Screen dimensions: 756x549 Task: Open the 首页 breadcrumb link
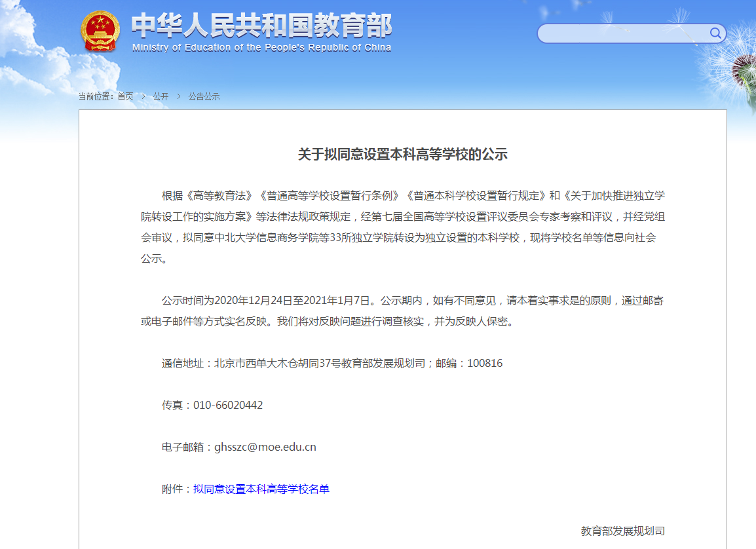[125, 96]
